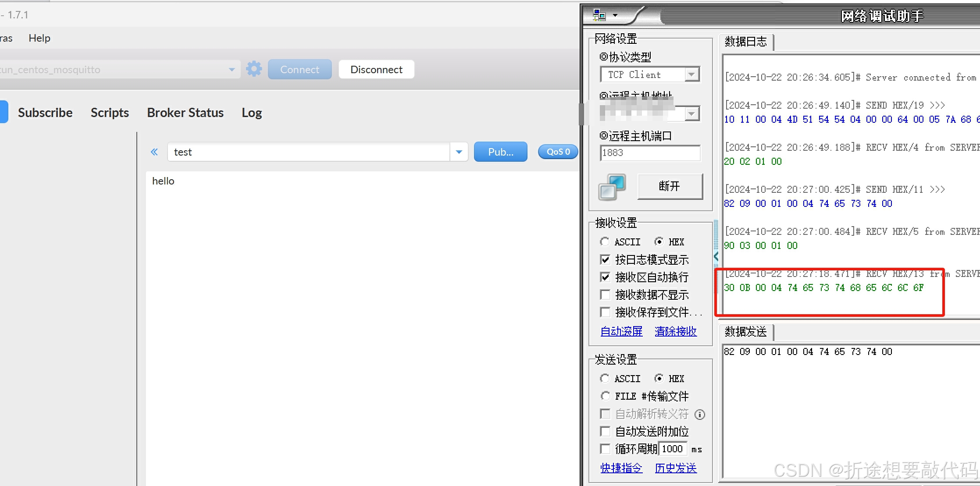Image resolution: width=980 pixels, height=486 pixels.
Task: Click the 断开 disconnect button
Action: pyautogui.click(x=670, y=186)
